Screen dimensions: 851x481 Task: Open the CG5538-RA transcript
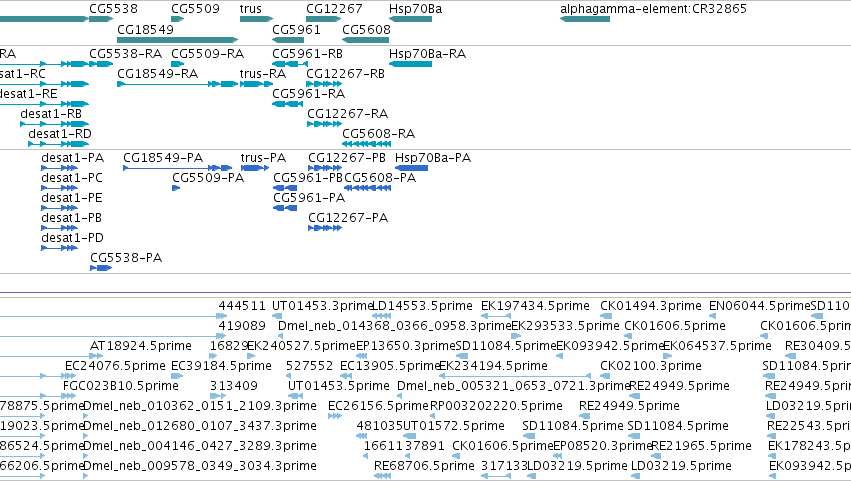click(x=125, y=54)
